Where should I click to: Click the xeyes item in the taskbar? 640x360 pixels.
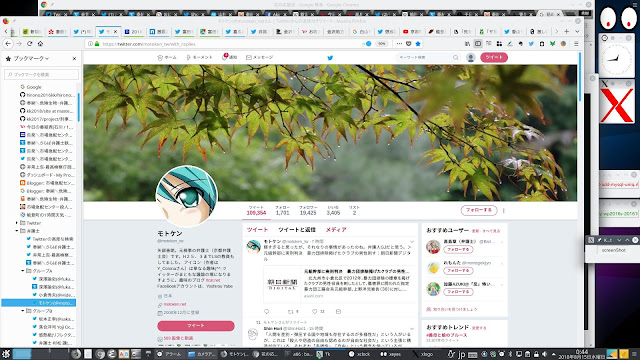point(391,354)
